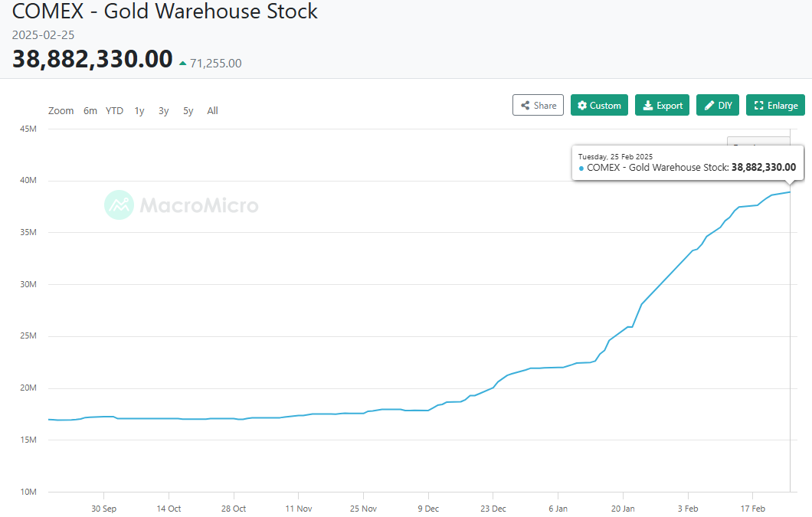Click the 9 Dec x-axis label

pos(428,509)
